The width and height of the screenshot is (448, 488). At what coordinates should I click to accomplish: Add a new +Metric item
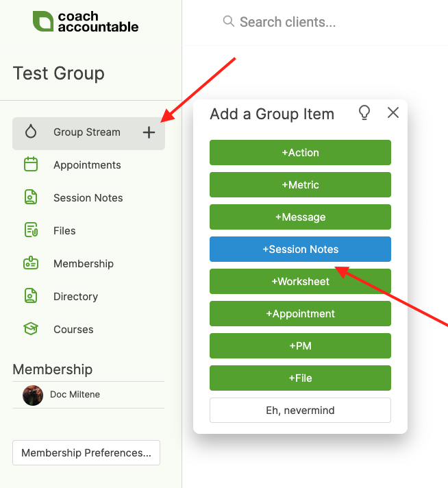coord(300,184)
